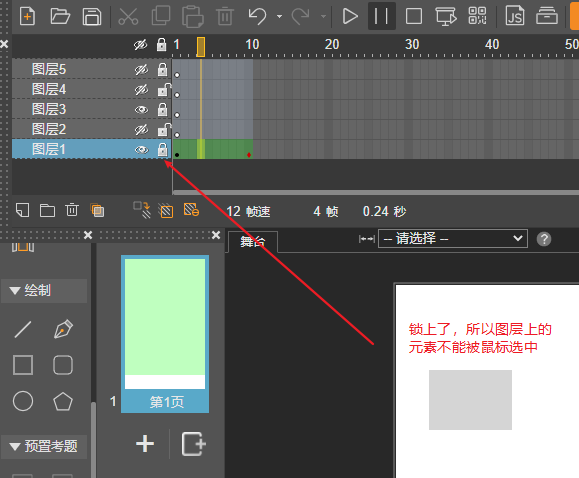The image size is (579, 478).
Task: Lock layer 图层2
Action: [x=164, y=129]
